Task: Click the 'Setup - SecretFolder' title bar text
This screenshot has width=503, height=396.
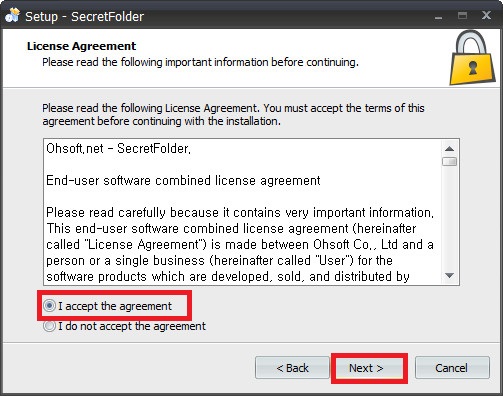Action: [85, 17]
